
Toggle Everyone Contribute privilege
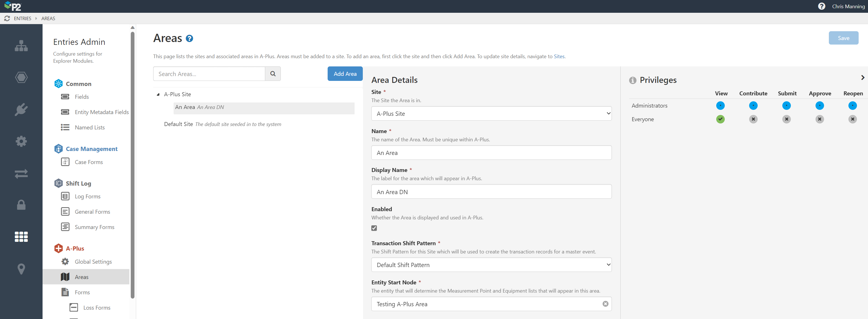tap(753, 119)
